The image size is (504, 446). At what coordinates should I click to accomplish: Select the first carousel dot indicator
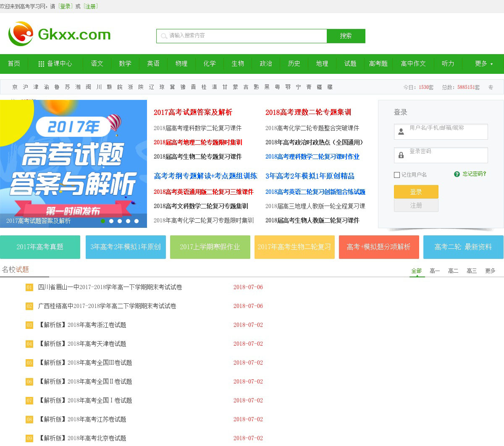pyautogui.click(x=103, y=221)
